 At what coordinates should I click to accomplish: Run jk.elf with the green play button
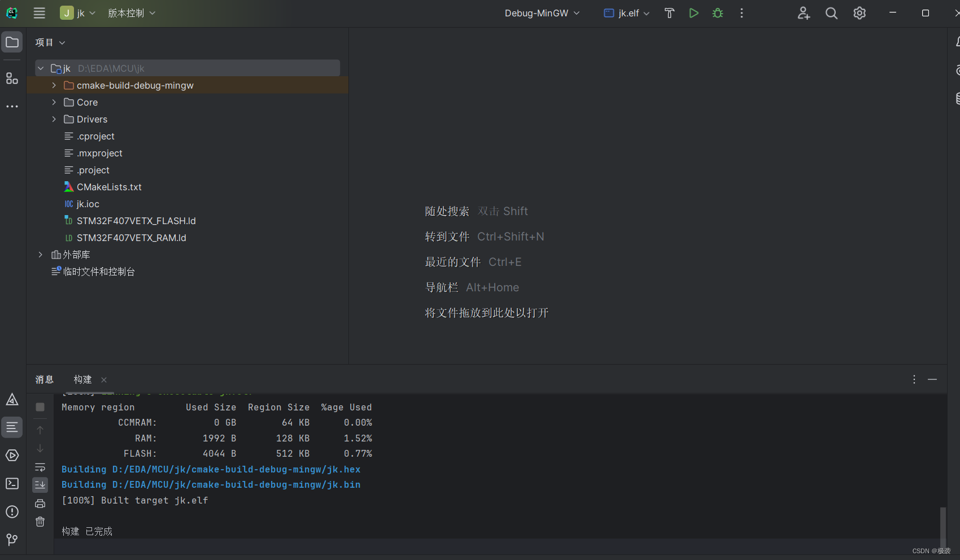(x=693, y=13)
